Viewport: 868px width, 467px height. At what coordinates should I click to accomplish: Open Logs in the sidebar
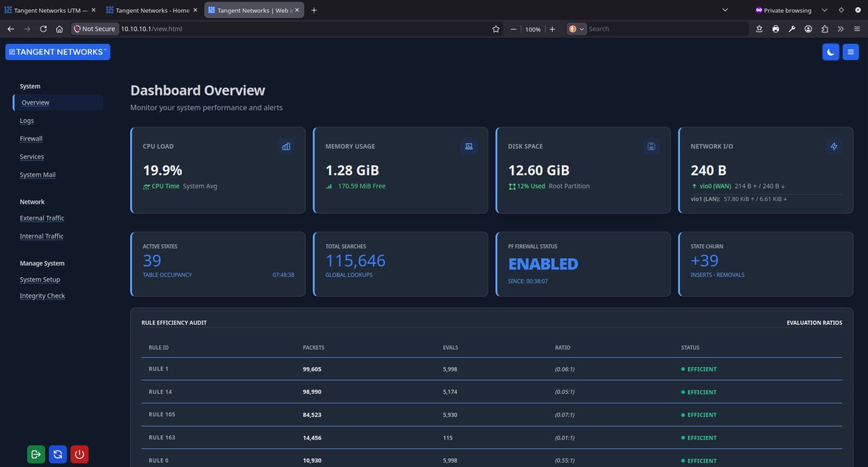[x=27, y=121]
